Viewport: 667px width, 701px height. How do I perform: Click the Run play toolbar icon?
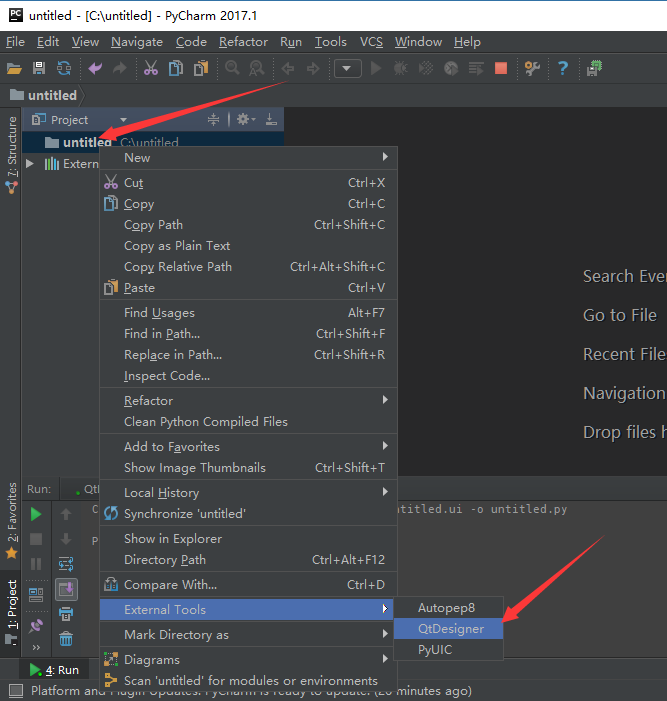click(376, 68)
